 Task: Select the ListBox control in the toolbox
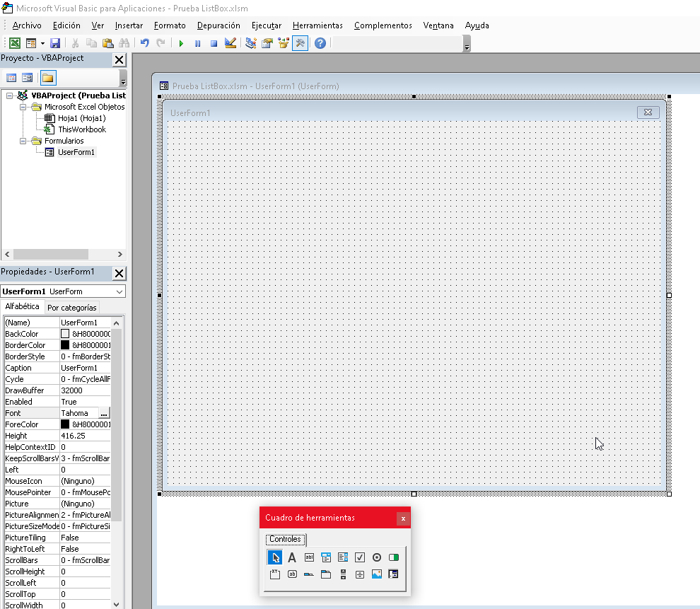pyautogui.click(x=342, y=557)
